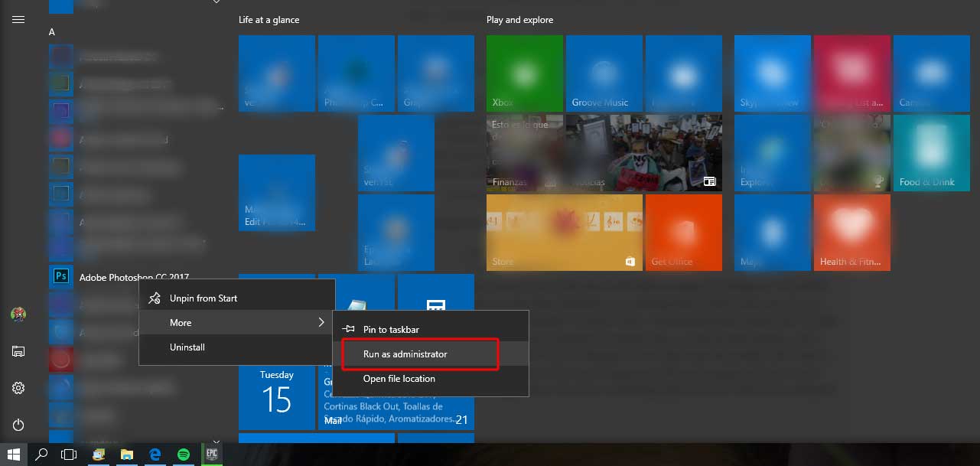
Task: Launch Epic Games Launcher from the taskbar
Action: click(211, 455)
